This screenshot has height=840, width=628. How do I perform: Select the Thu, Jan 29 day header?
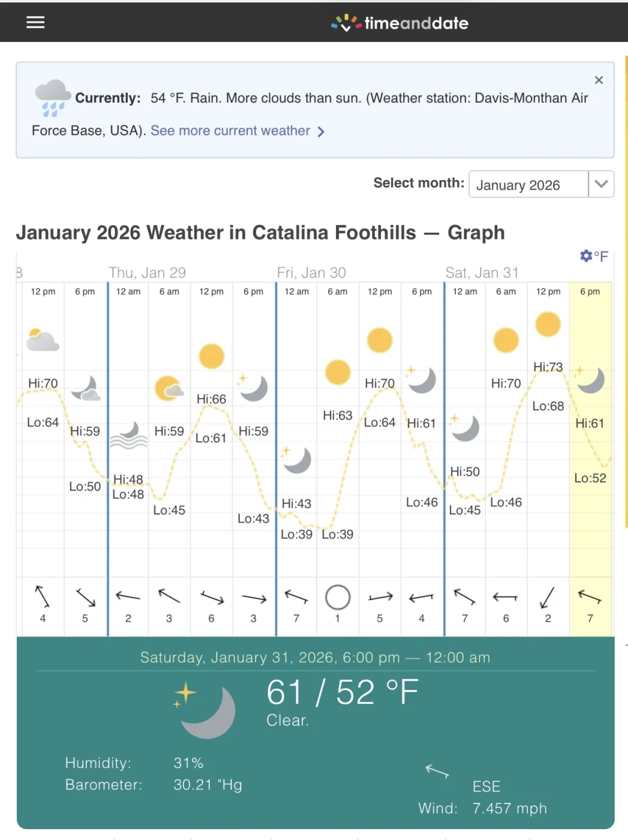tap(148, 273)
